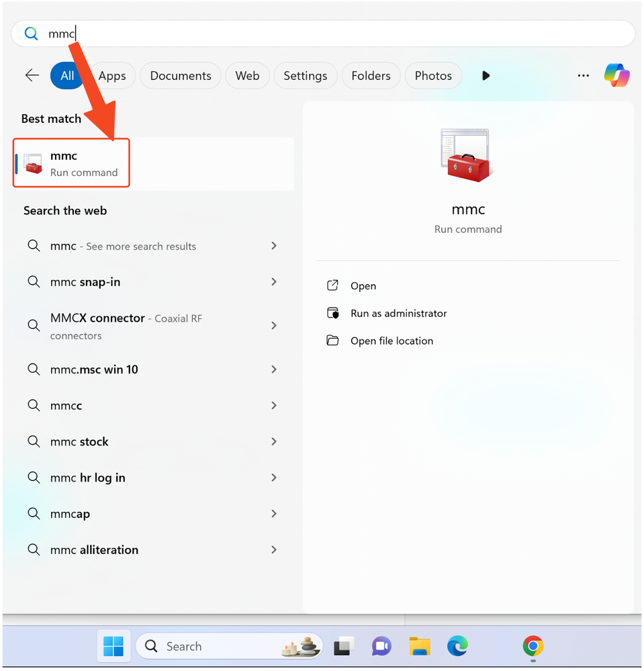Switch to the Settings filter tab

[x=306, y=76]
